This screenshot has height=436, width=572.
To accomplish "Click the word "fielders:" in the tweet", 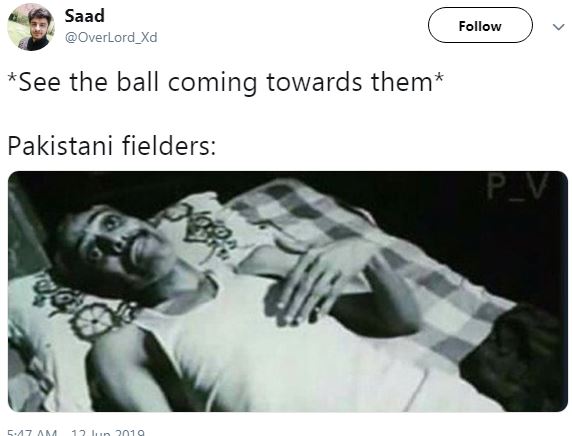I will (169, 145).
